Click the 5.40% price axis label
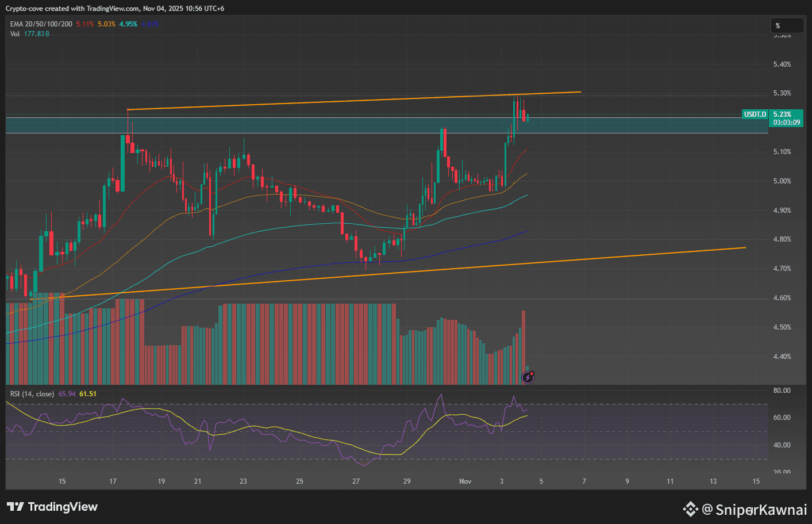The height and width of the screenshot is (524, 812). click(x=782, y=64)
